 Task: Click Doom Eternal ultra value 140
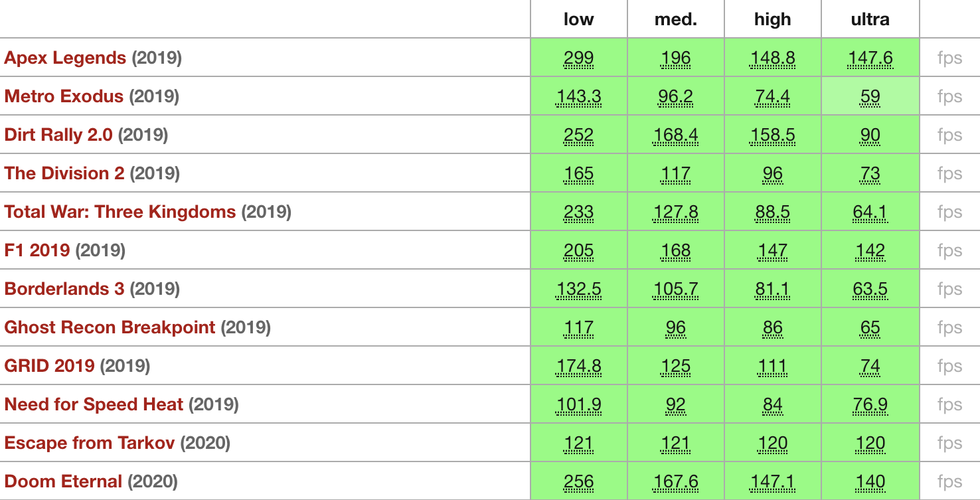point(870,482)
